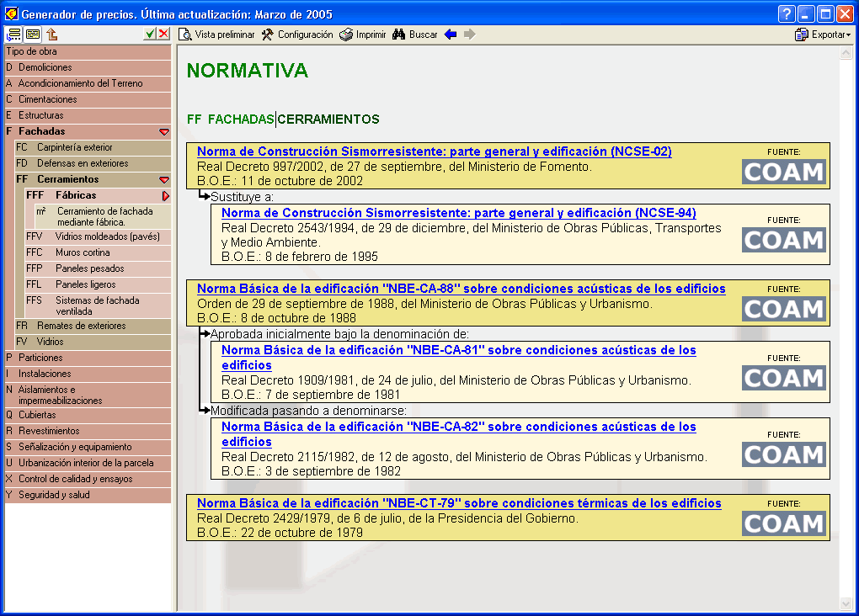Select FFC Muros cortina
The image size is (859, 616).
(x=98, y=252)
